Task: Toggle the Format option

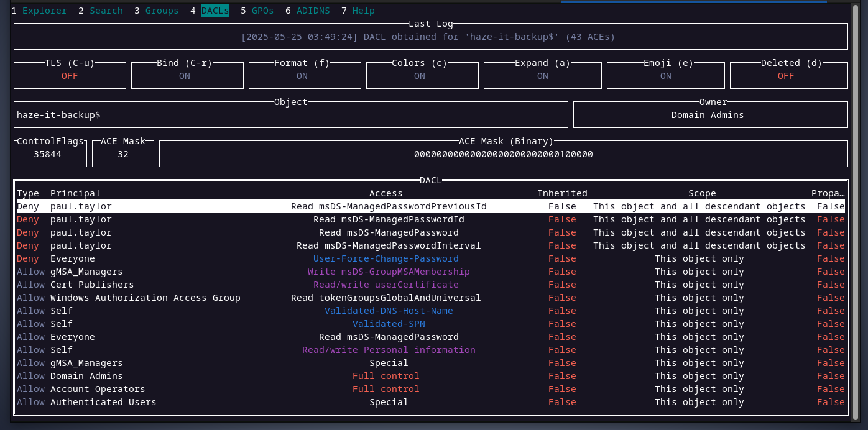Action: click(302, 76)
